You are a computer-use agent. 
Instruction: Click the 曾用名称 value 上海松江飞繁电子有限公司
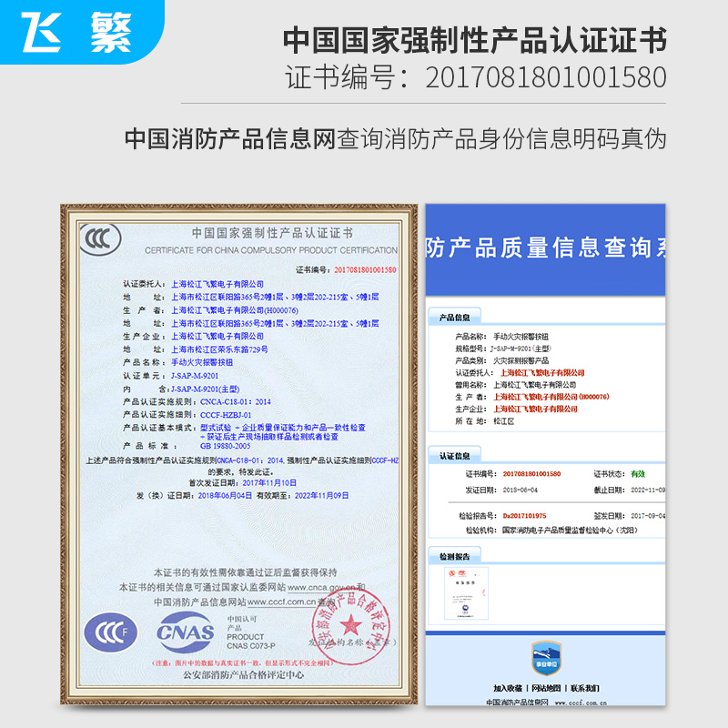[x=534, y=385]
